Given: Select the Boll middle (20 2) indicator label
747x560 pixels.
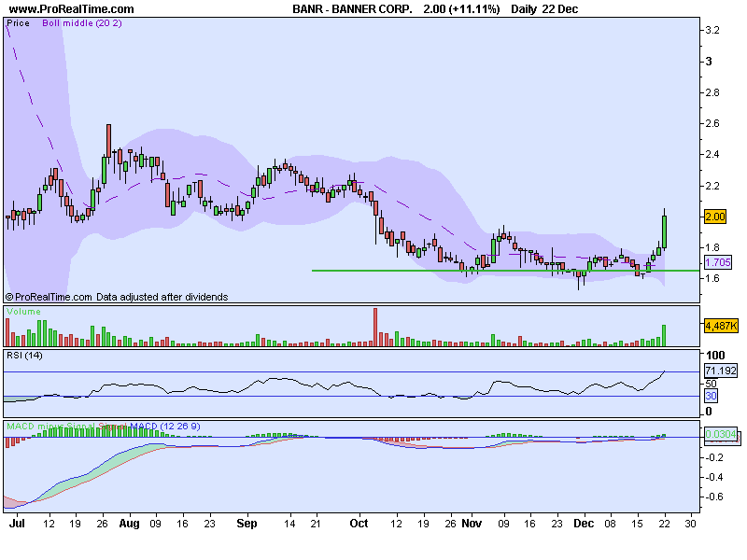Looking at the screenshot, I should [82, 23].
